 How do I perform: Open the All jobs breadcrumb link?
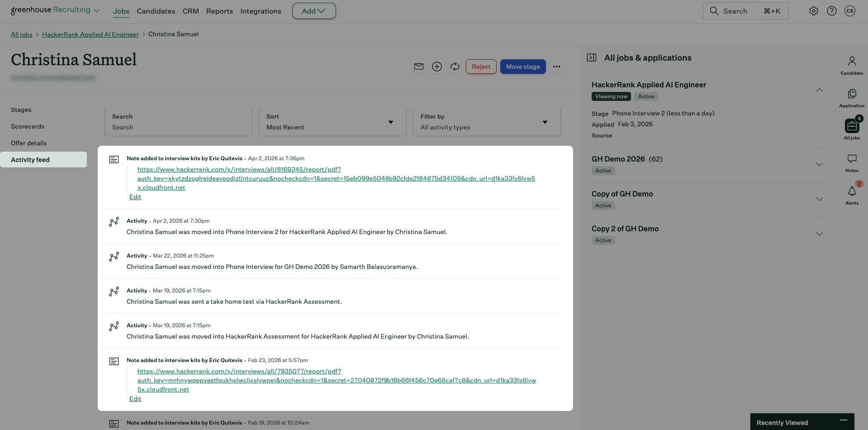point(22,34)
